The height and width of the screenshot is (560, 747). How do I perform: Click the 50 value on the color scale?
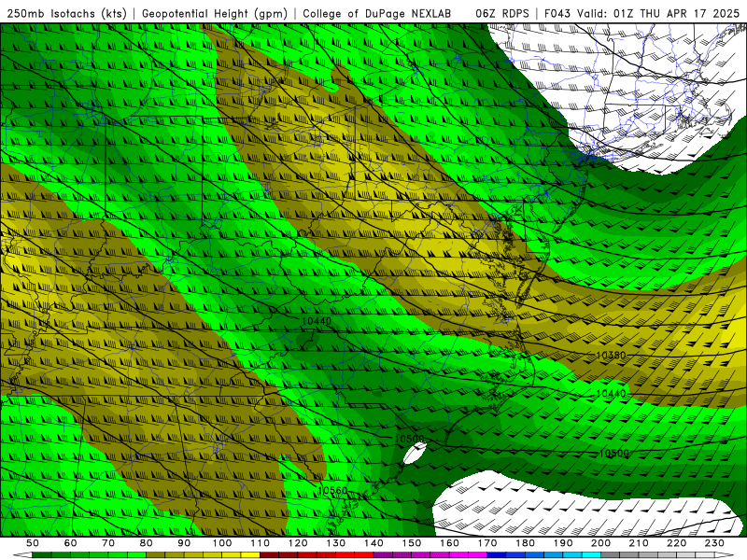tap(33, 543)
